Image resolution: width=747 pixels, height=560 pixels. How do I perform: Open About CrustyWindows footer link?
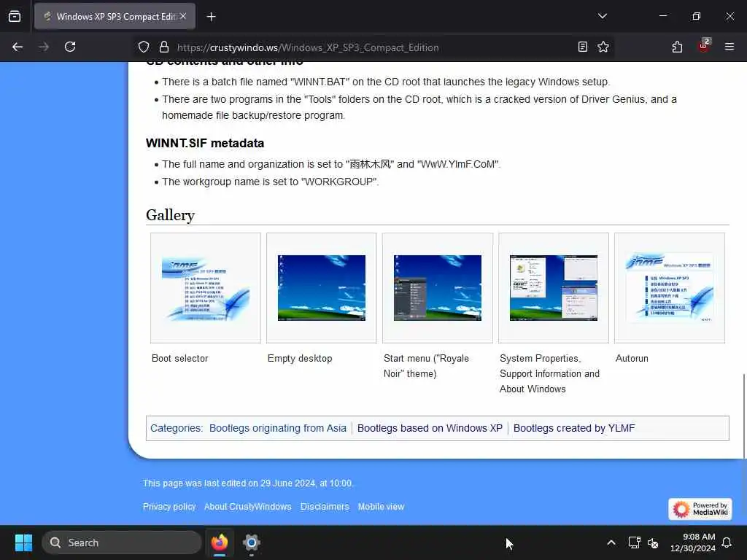(x=248, y=507)
